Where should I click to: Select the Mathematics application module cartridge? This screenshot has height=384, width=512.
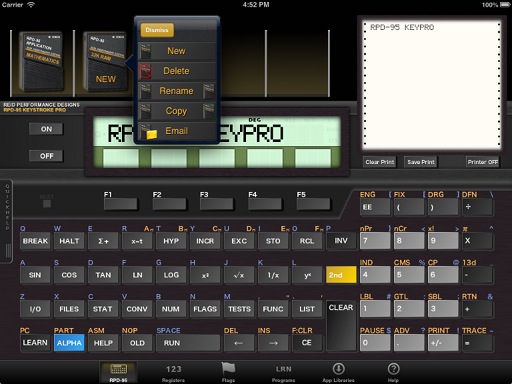[x=42, y=61]
